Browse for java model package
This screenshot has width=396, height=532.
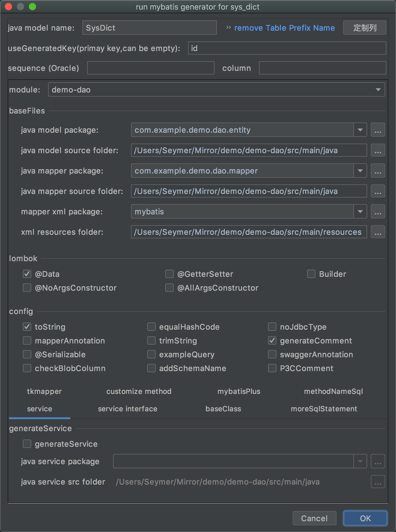point(378,130)
